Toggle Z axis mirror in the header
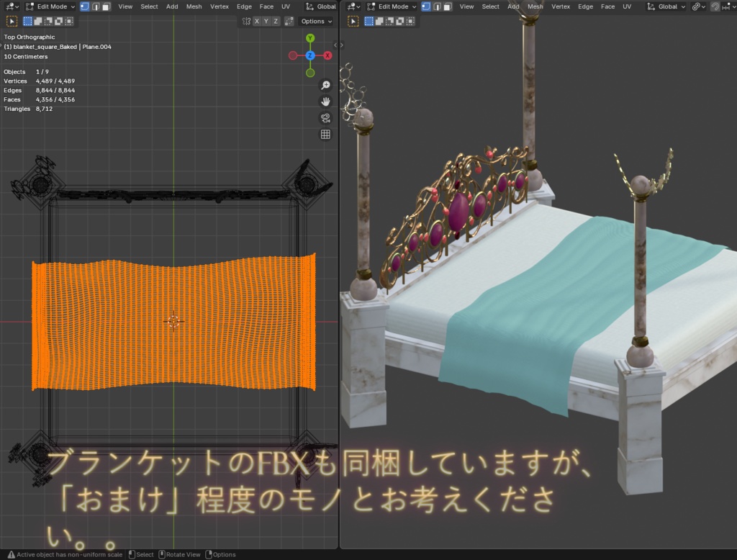 (276, 21)
